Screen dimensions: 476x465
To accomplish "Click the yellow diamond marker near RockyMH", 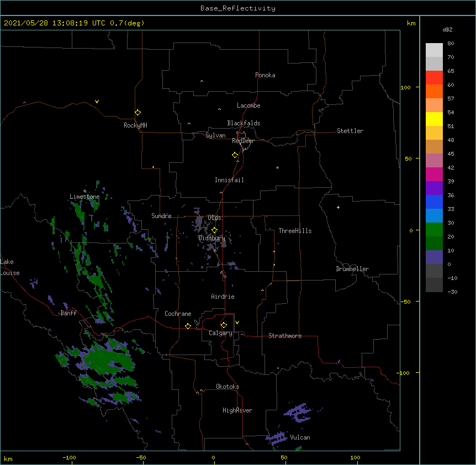I will (137, 113).
